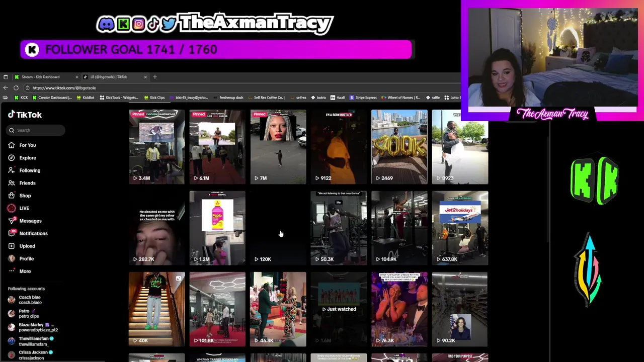Viewport: 644px width, 362px height.
Task: Open the pinned video with 3.4M views
Action: point(157,147)
